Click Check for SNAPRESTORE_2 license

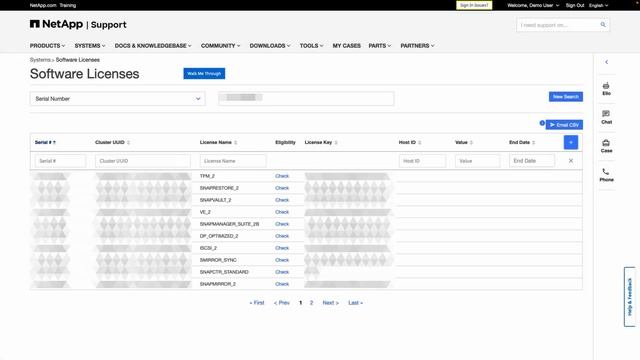(282, 188)
